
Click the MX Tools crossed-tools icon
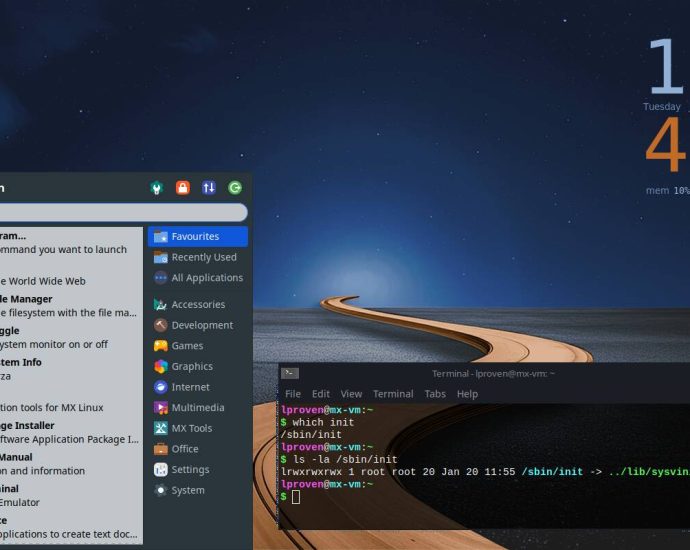pyautogui.click(x=161, y=429)
